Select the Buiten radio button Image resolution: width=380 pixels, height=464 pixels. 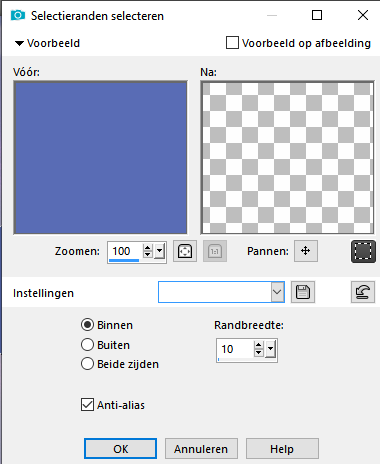pos(87,345)
